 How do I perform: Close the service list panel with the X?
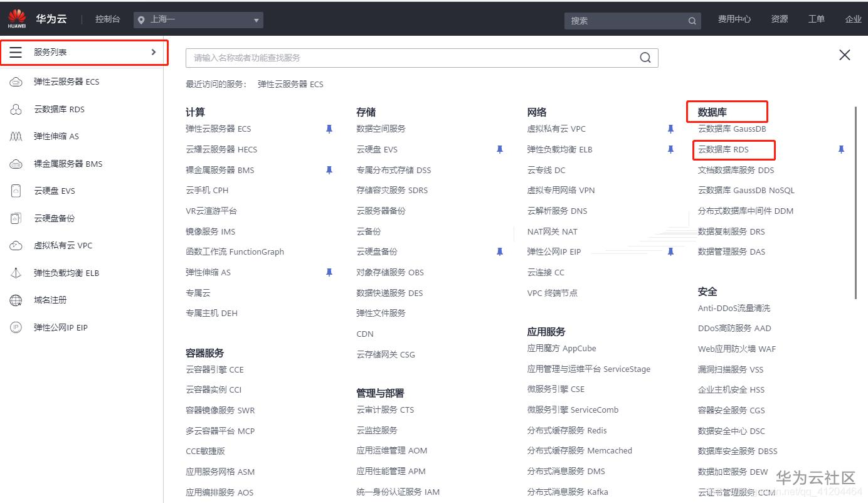coord(845,55)
